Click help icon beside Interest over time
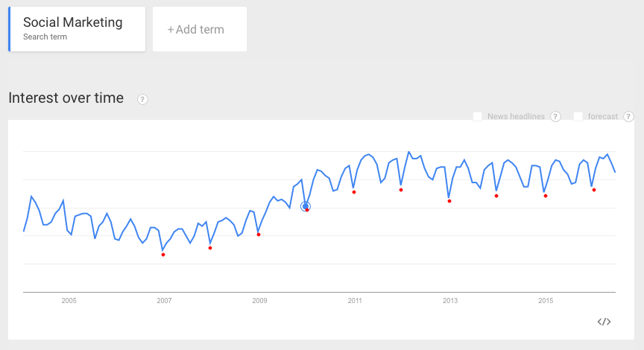 coord(142,99)
